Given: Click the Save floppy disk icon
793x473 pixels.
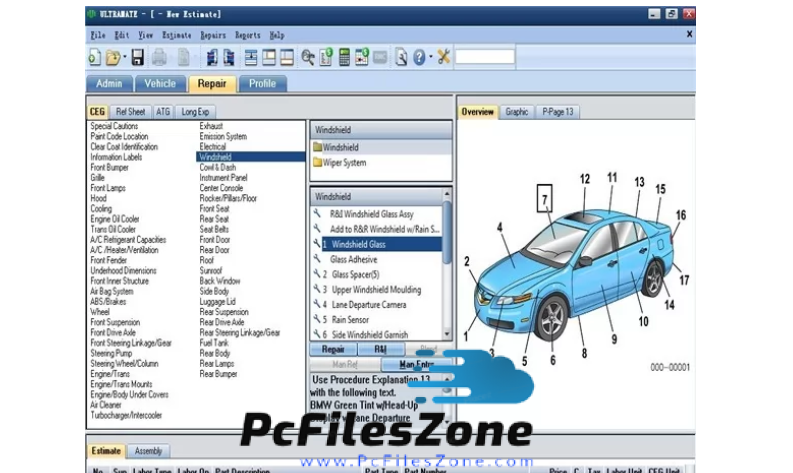Looking at the screenshot, I should pos(138,57).
